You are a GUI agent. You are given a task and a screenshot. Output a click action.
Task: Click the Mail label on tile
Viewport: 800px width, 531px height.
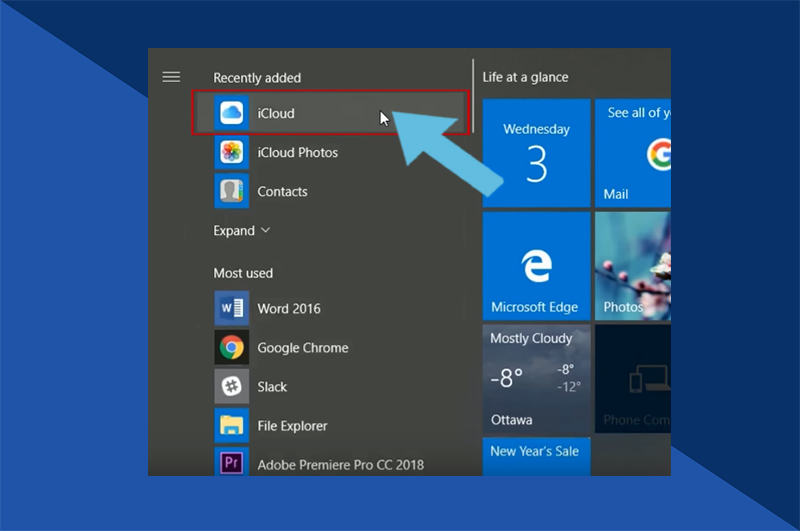coord(616,194)
